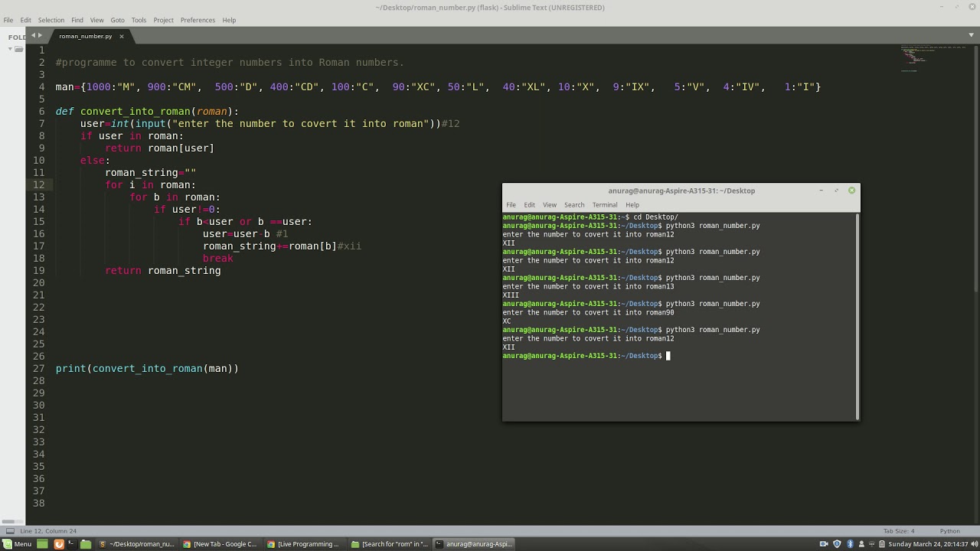Click the 'XIII' output in terminal
Viewport: 980px width, 551px height.
[x=511, y=295]
